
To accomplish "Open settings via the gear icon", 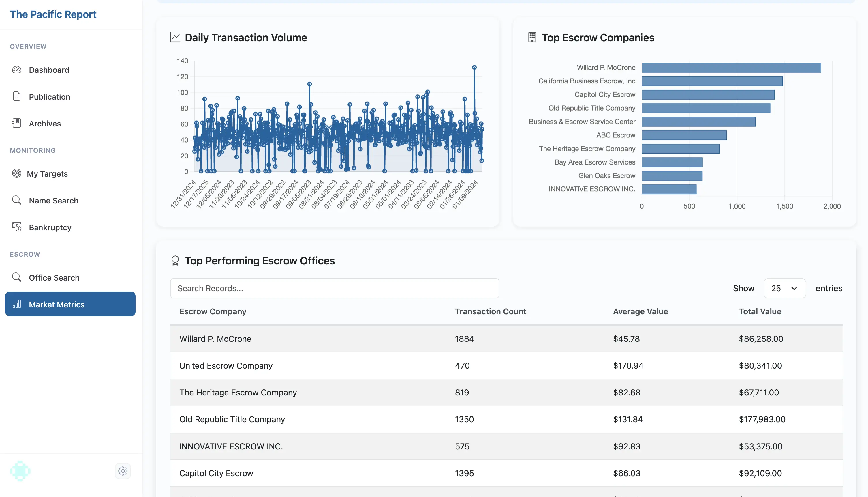I will 123,471.
